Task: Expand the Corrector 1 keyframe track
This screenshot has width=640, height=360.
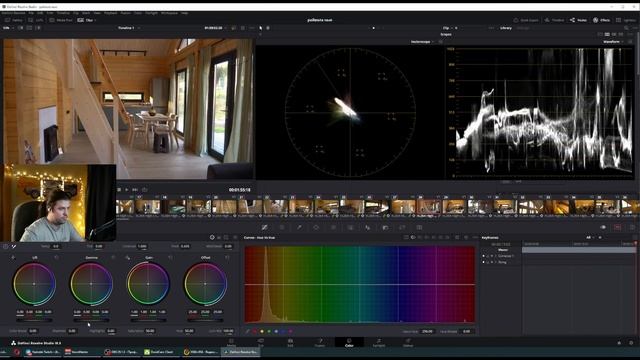Action: [496, 256]
